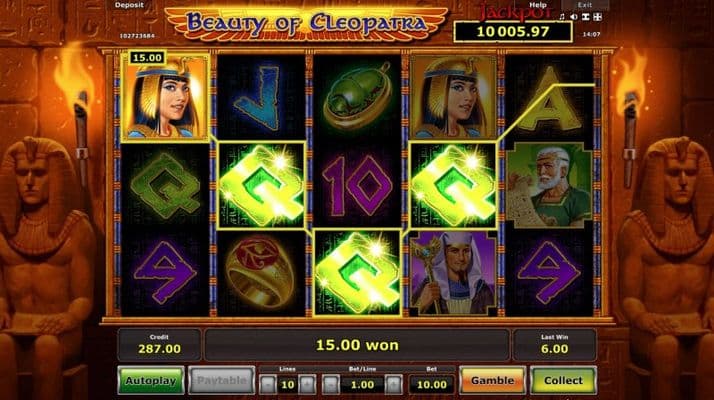
Task: Decrease the number of Lines
Action: click(268, 385)
